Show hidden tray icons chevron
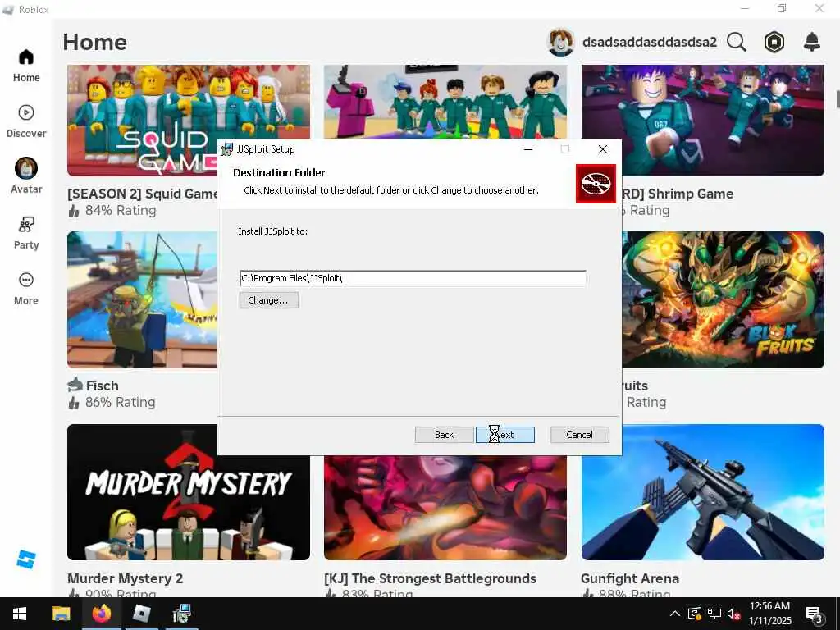The image size is (840, 630). (x=675, y=614)
